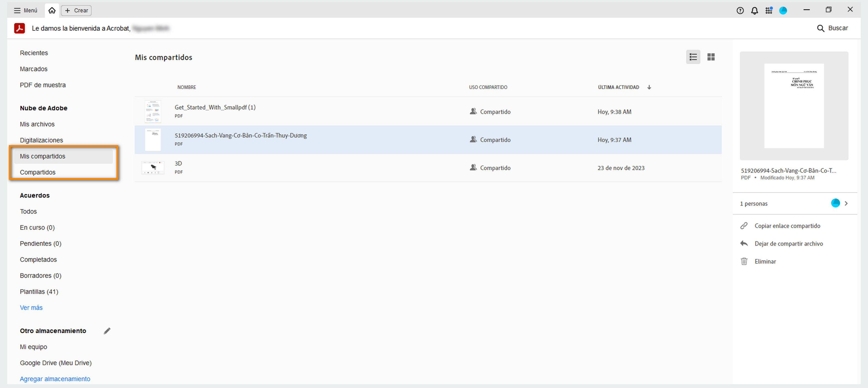Click the Home icon in top bar
The image size is (868, 388).
click(52, 10)
